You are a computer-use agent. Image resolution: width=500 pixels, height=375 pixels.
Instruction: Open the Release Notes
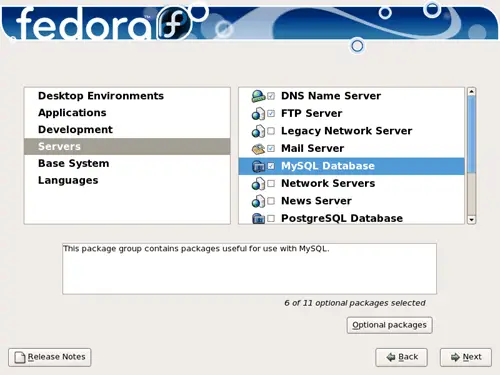(50, 357)
